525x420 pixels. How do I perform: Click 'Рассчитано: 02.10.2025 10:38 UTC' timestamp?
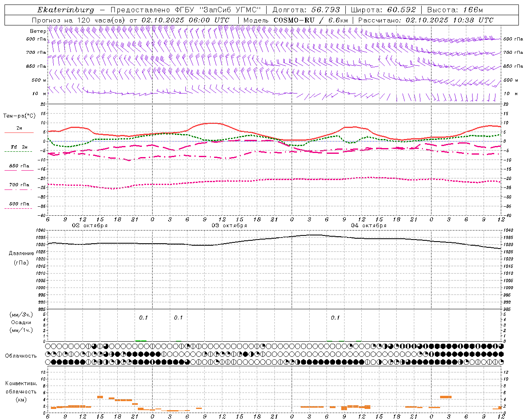point(426,20)
